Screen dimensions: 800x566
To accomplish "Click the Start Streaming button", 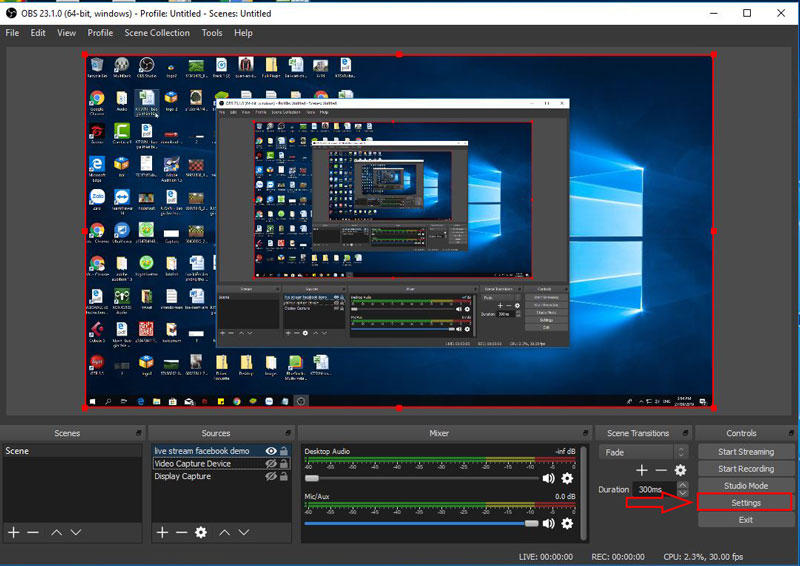I will (x=745, y=452).
